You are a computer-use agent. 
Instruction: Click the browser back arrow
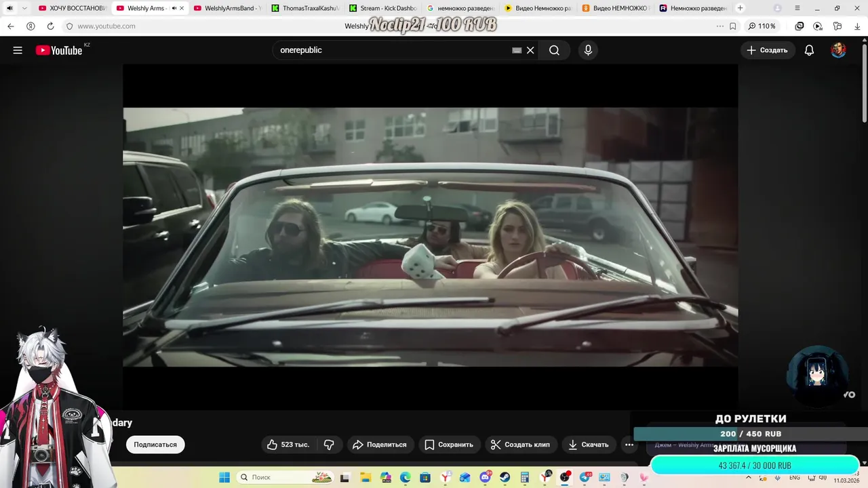click(11, 26)
